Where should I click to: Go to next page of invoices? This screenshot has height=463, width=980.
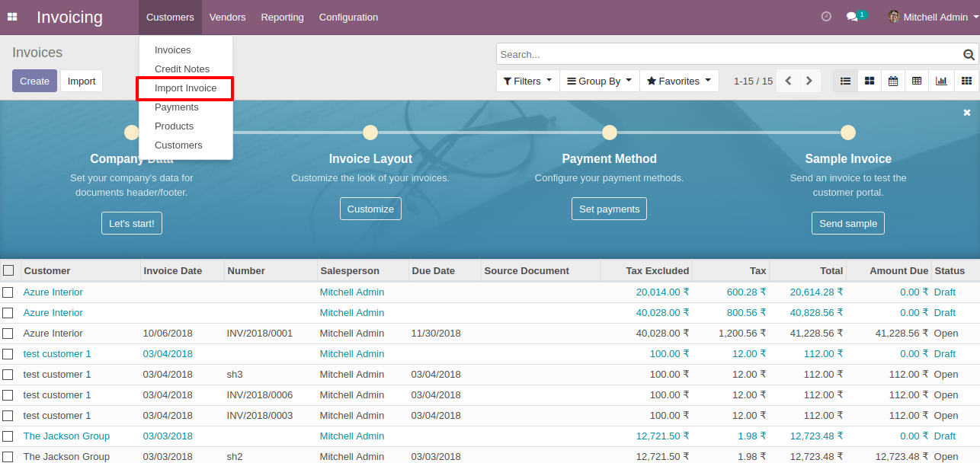click(809, 81)
